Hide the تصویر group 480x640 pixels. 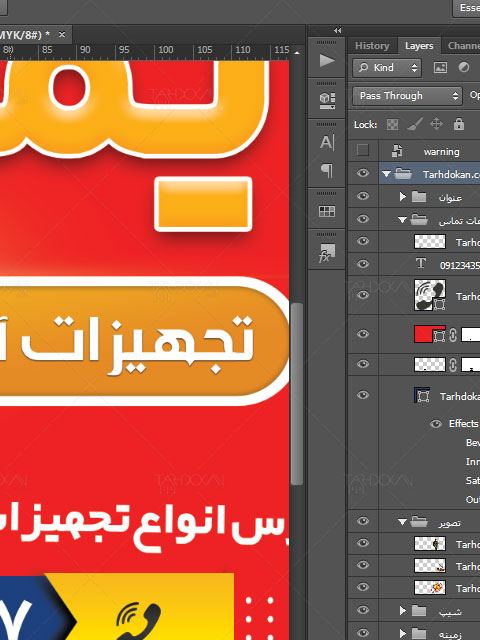pos(363,521)
